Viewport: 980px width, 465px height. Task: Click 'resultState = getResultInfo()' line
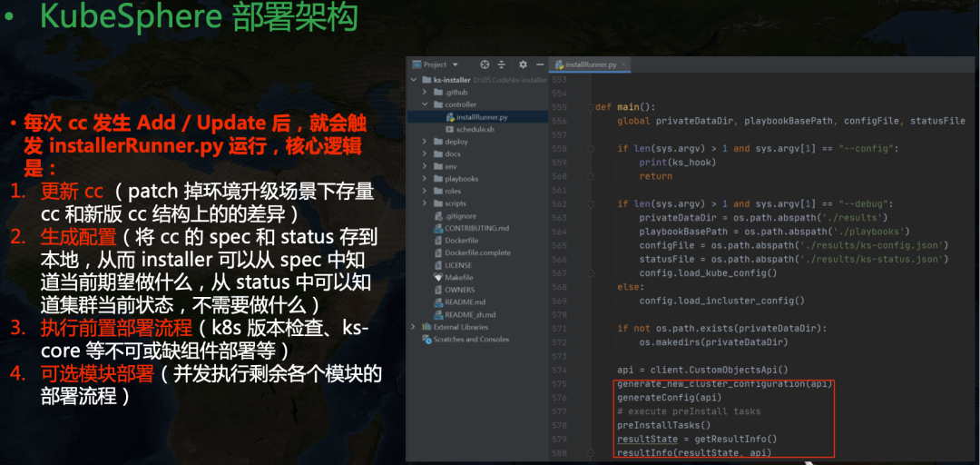(697, 439)
